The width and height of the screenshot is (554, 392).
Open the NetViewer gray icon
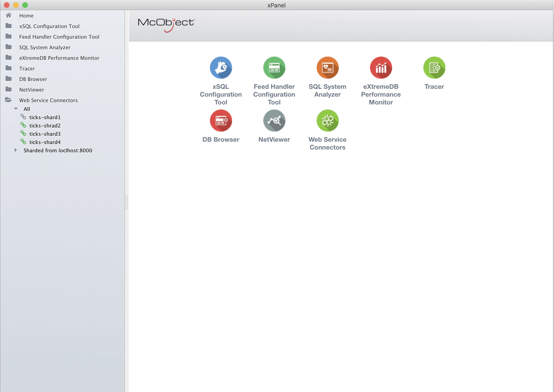pyautogui.click(x=274, y=121)
